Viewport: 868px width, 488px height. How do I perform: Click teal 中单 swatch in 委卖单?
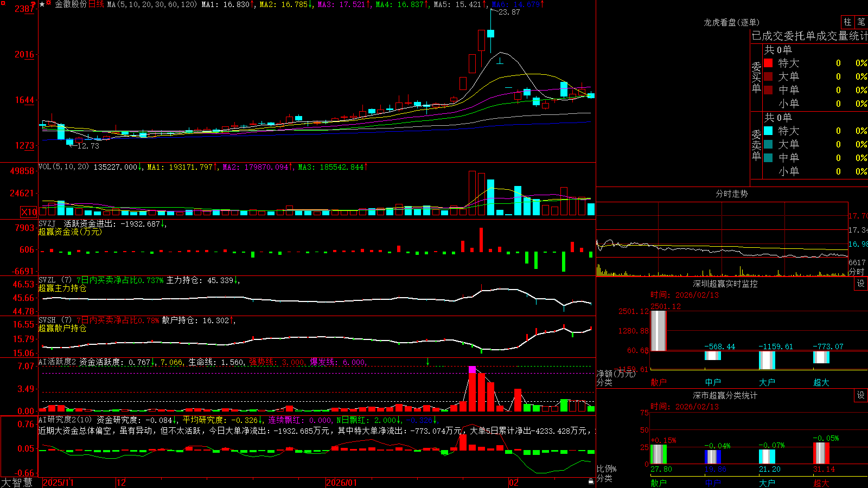[768, 157]
